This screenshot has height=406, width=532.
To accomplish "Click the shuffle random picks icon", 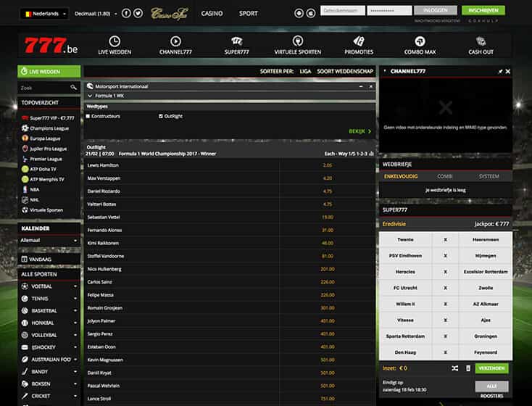I will (455, 368).
